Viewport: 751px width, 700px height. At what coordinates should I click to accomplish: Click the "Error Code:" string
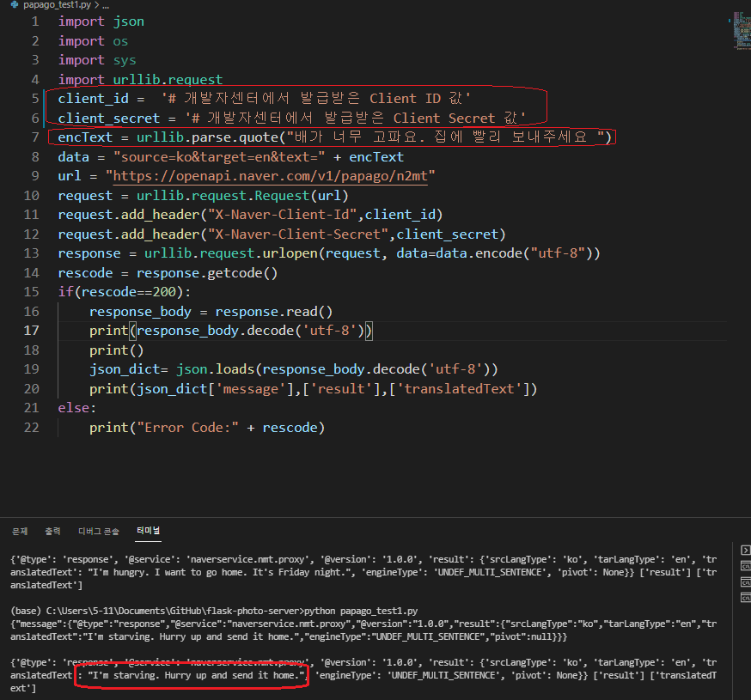(187, 428)
